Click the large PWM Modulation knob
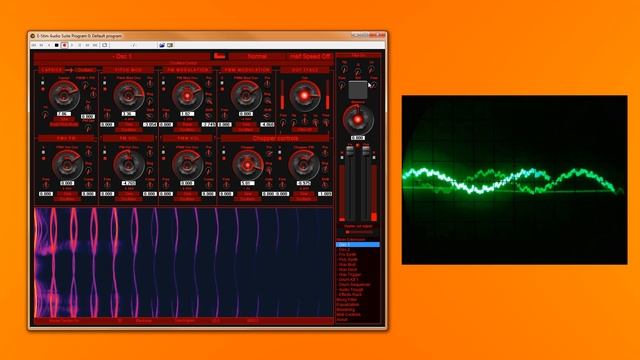The image size is (640, 360). [246, 96]
